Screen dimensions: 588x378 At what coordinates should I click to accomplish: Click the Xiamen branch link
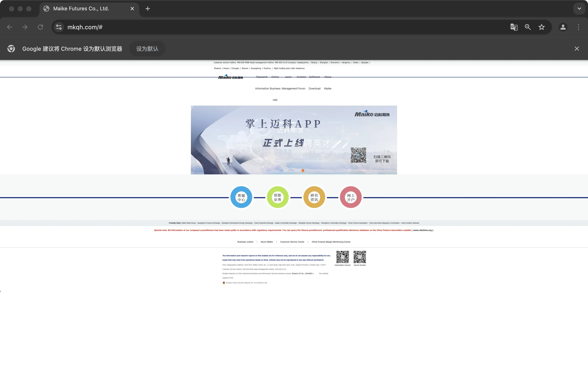point(245,68)
